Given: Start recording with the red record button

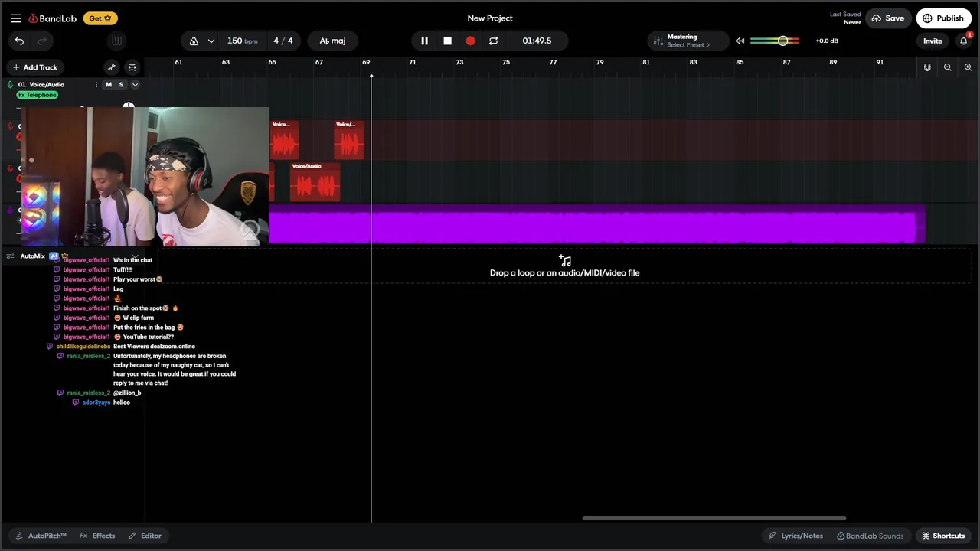Looking at the screenshot, I should click(x=470, y=41).
